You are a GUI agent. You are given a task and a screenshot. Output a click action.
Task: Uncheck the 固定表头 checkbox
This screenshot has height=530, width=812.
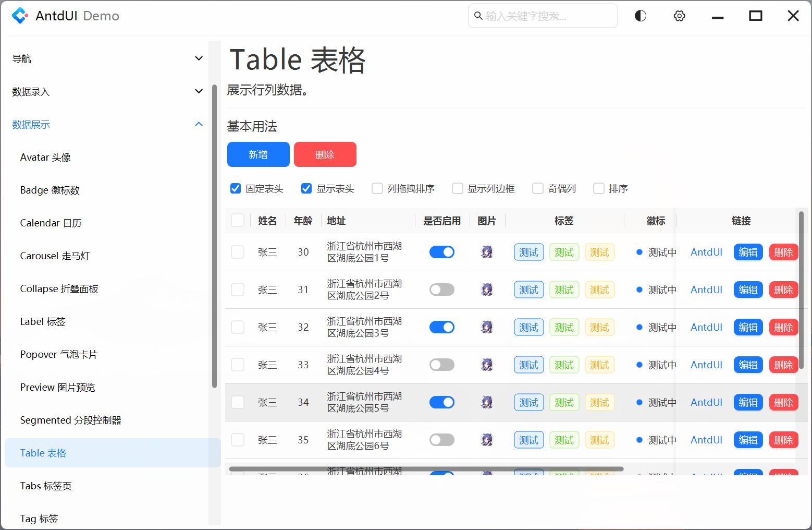(236, 188)
